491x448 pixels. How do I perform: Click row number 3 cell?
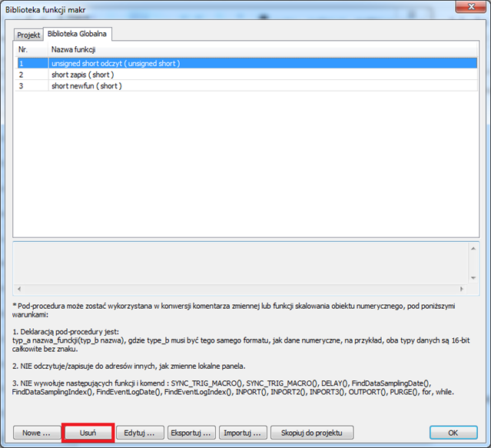32,86
